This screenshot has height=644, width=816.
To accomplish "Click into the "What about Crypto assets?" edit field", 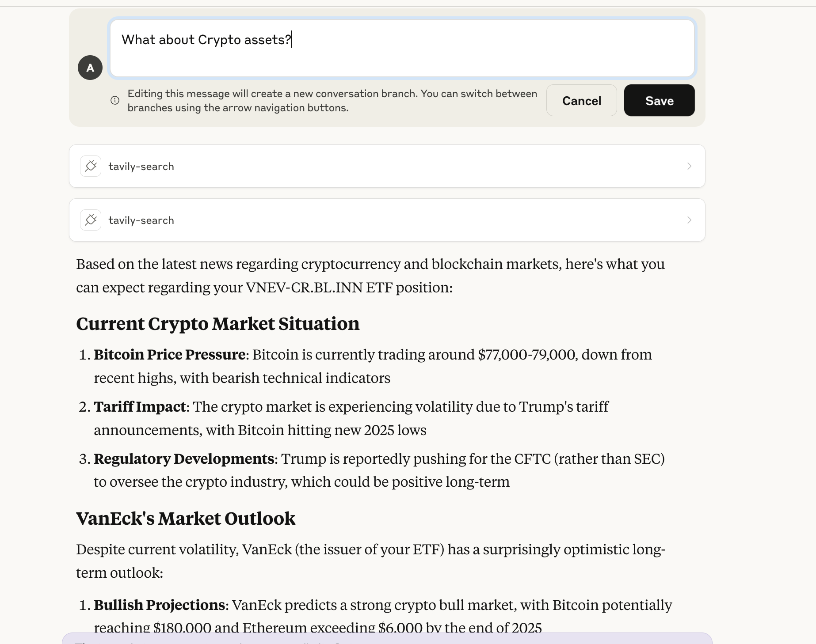I will 402,48.
